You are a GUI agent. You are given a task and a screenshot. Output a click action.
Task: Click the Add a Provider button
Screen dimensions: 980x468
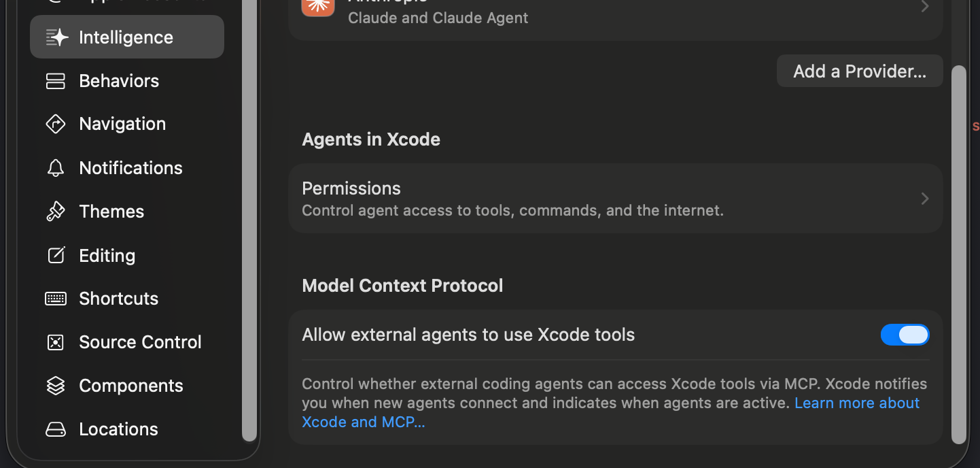[x=859, y=71]
